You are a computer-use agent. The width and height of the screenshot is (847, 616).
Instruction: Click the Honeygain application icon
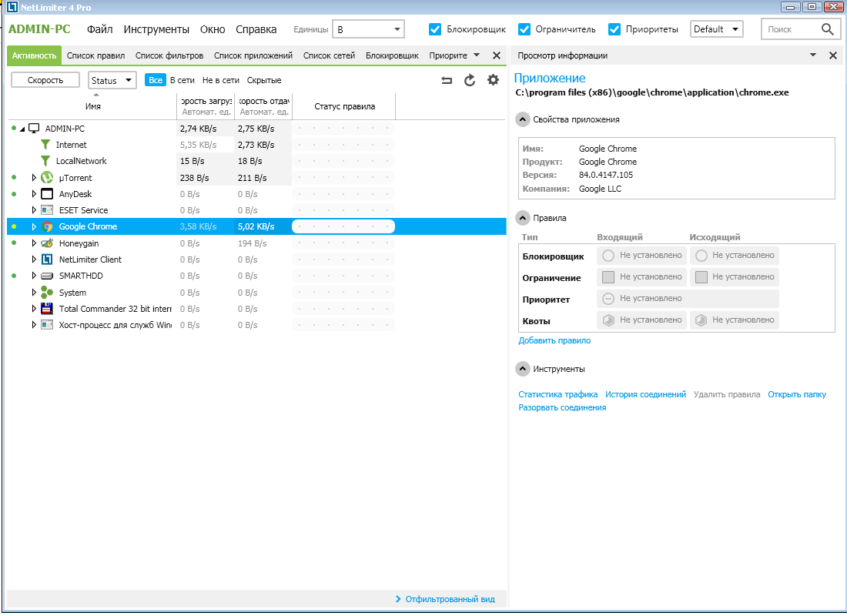click(47, 243)
